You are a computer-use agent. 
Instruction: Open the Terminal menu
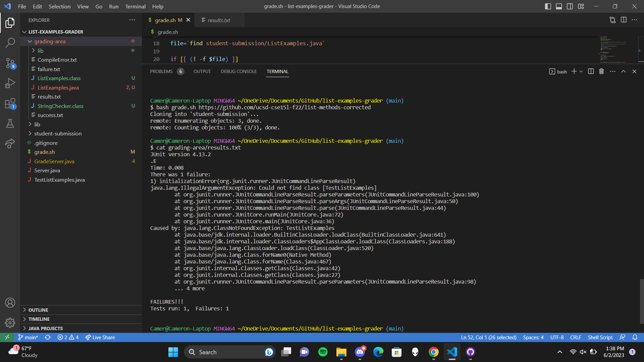point(135,6)
